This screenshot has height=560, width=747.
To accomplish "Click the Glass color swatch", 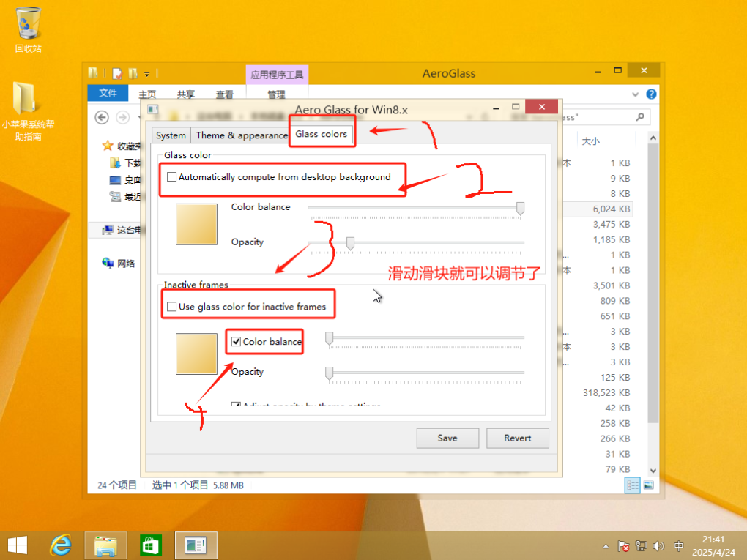I will 196,224.
